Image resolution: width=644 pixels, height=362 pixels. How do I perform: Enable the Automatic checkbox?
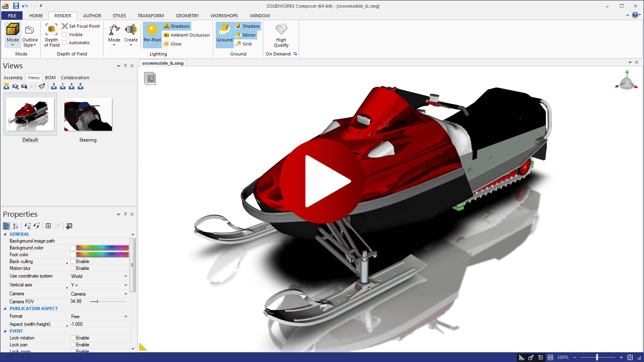click(x=64, y=43)
